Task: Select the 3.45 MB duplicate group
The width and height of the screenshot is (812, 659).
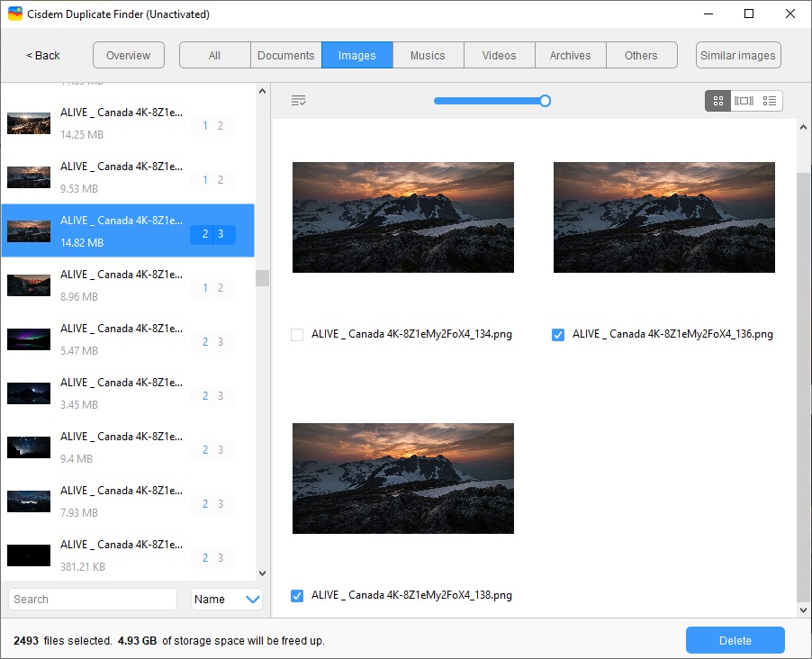Action: click(128, 393)
